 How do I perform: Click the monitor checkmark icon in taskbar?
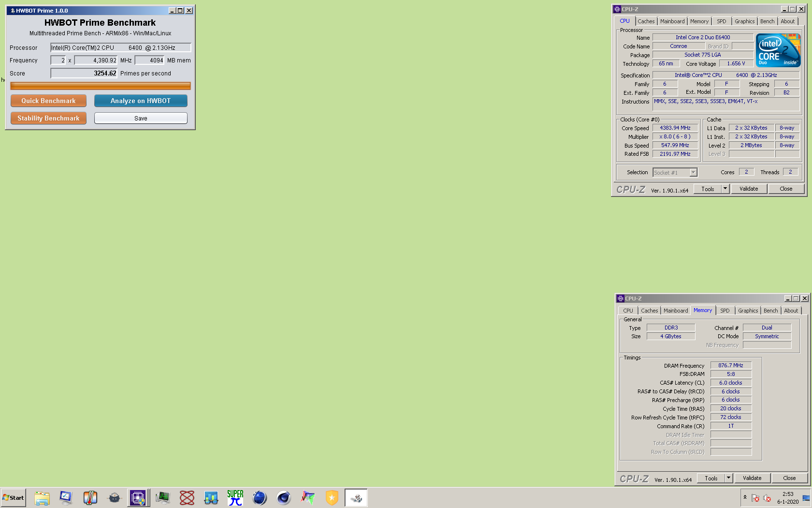(x=66, y=498)
